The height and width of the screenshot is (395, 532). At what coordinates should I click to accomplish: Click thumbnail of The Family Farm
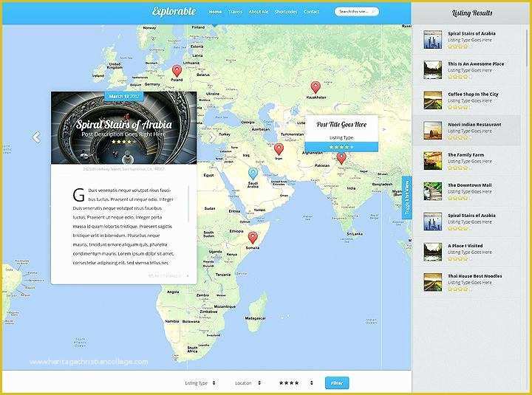(433, 161)
